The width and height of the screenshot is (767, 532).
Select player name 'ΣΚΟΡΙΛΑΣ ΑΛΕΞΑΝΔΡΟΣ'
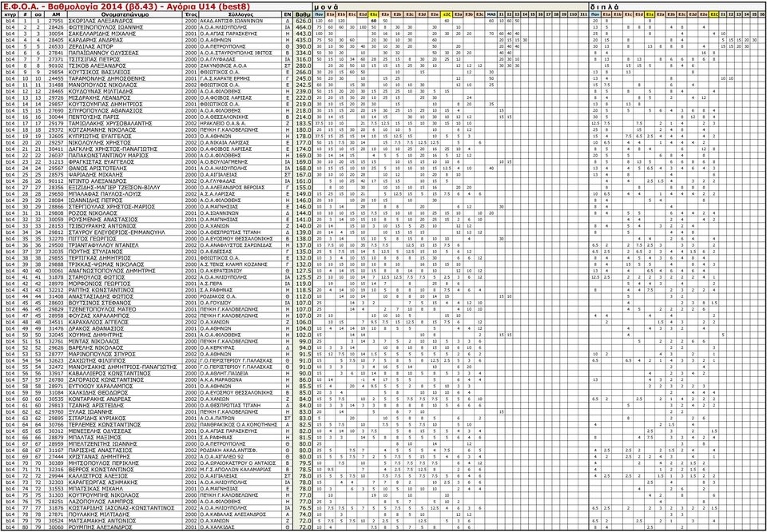point(101,22)
